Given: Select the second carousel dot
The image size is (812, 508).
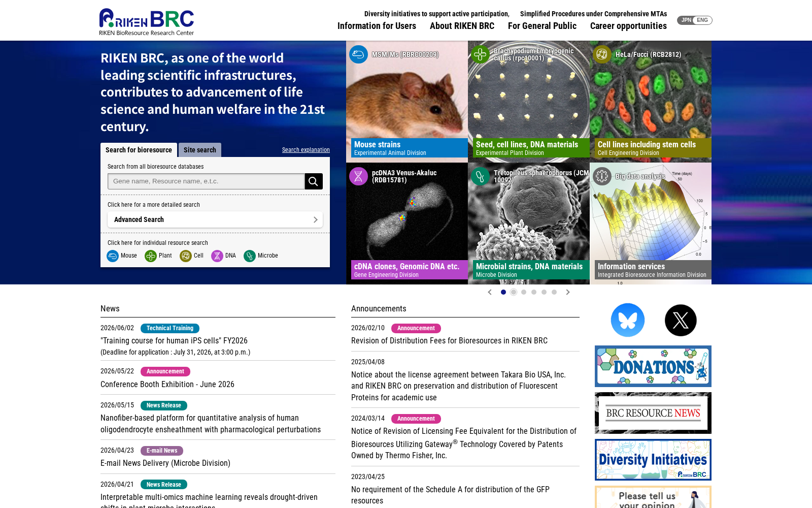Looking at the screenshot, I should [514, 292].
